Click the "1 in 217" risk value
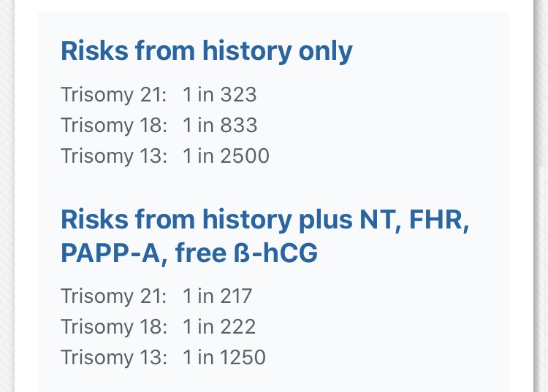Screen dimensions: 548x392 click(218, 296)
